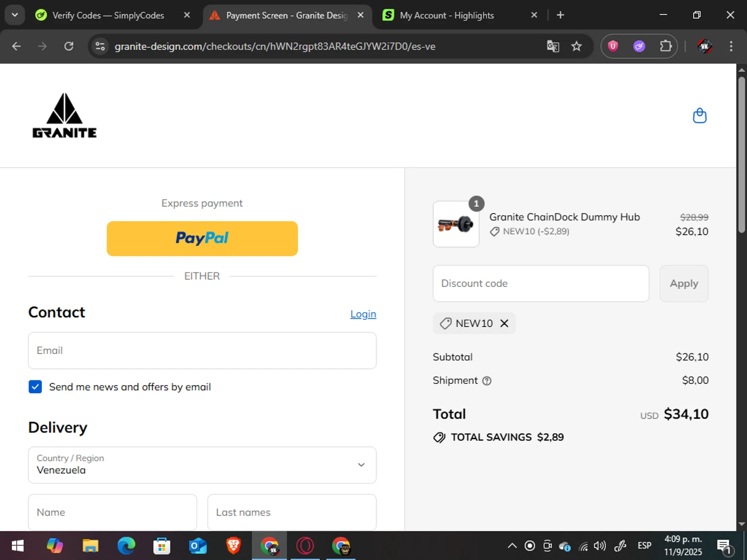Remove the NEW10 discount code

504,324
